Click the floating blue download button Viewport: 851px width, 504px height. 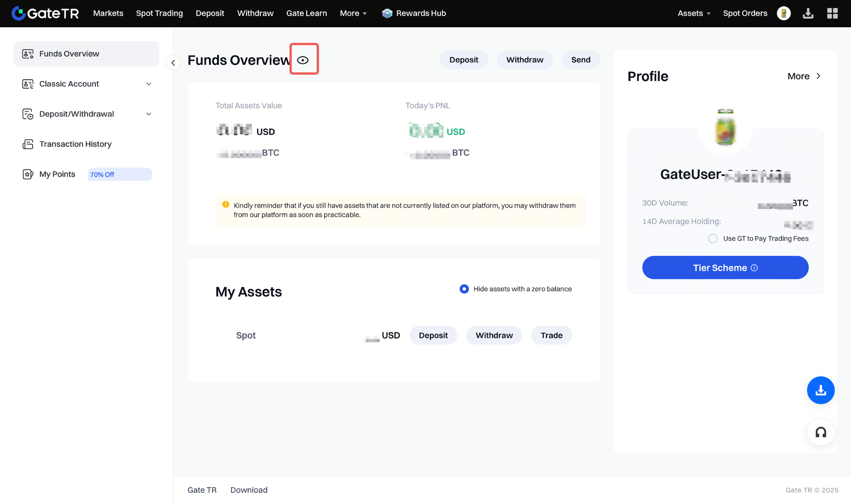(820, 390)
